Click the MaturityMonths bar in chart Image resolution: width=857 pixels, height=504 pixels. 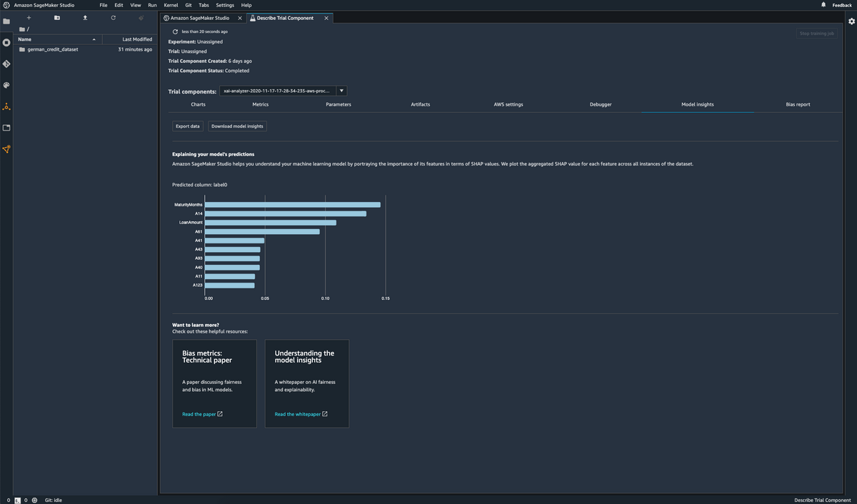(x=293, y=205)
